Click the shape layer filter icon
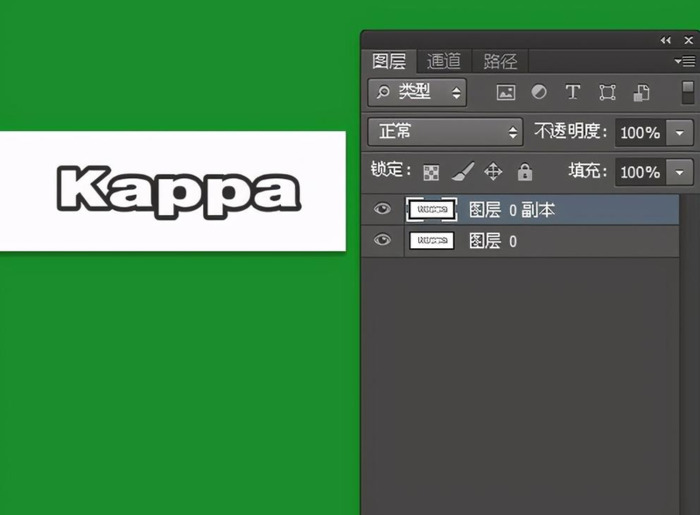 pos(607,92)
